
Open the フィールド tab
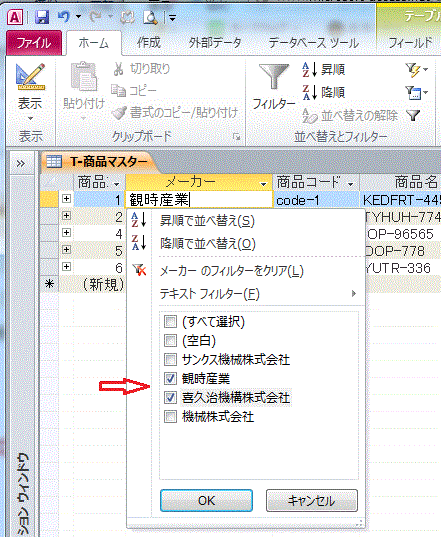tap(410, 43)
